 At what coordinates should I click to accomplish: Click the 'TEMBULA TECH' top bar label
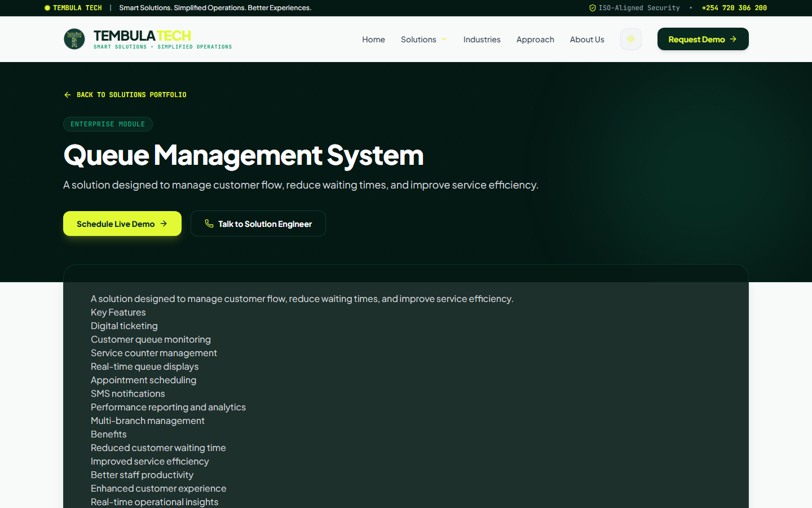click(x=77, y=8)
